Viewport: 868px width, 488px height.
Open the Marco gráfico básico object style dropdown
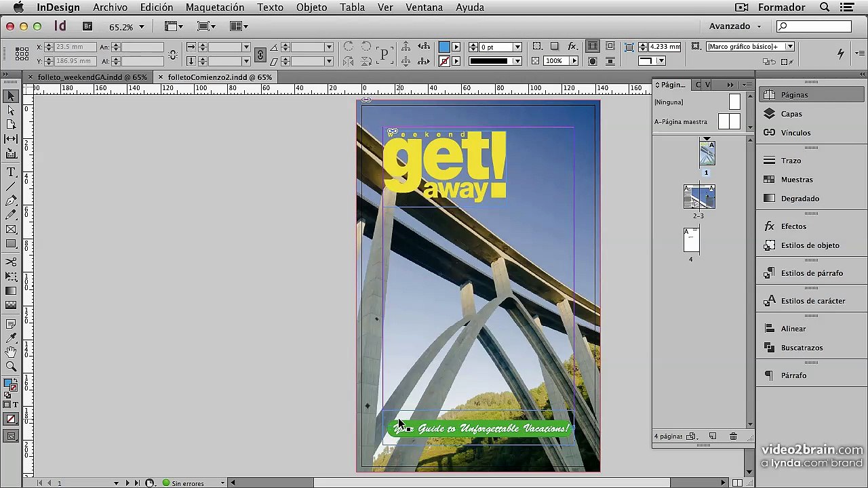click(790, 47)
